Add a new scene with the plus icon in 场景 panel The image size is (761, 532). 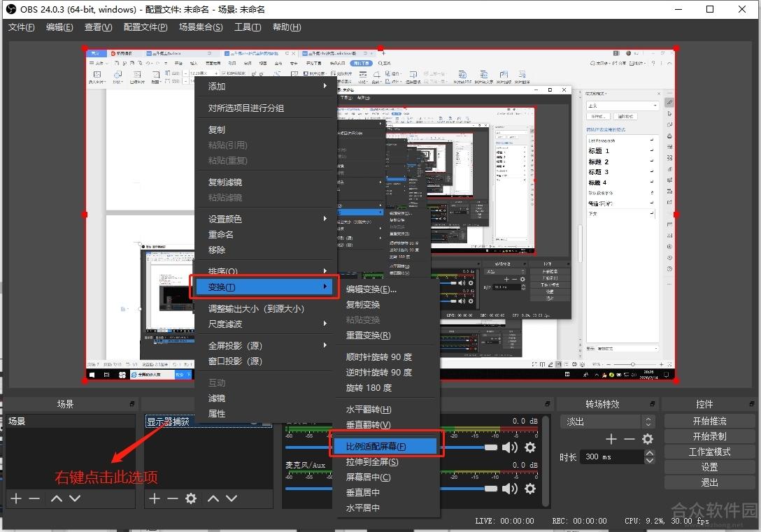(16, 498)
